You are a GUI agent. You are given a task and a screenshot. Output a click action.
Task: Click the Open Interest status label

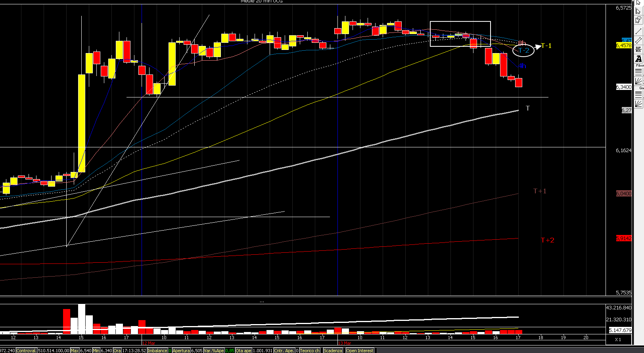[x=360, y=351]
